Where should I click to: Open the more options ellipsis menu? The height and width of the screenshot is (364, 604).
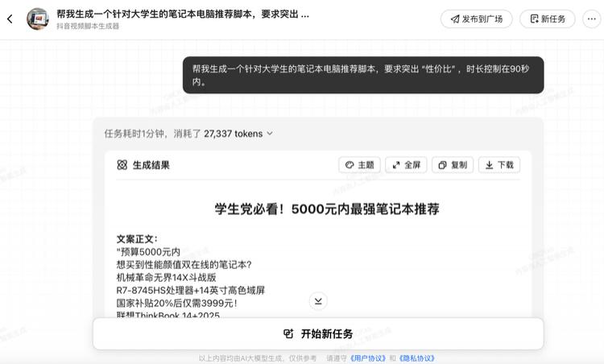tap(590, 19)
